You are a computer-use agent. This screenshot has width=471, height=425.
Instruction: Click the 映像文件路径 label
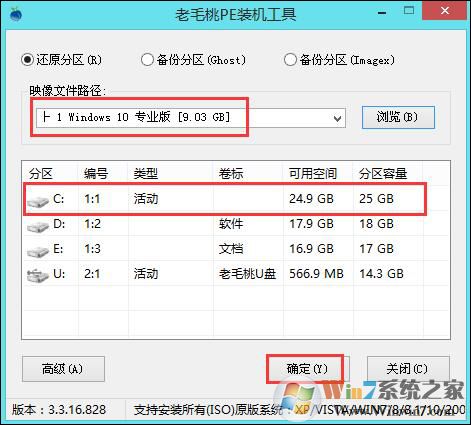(68, 91)
